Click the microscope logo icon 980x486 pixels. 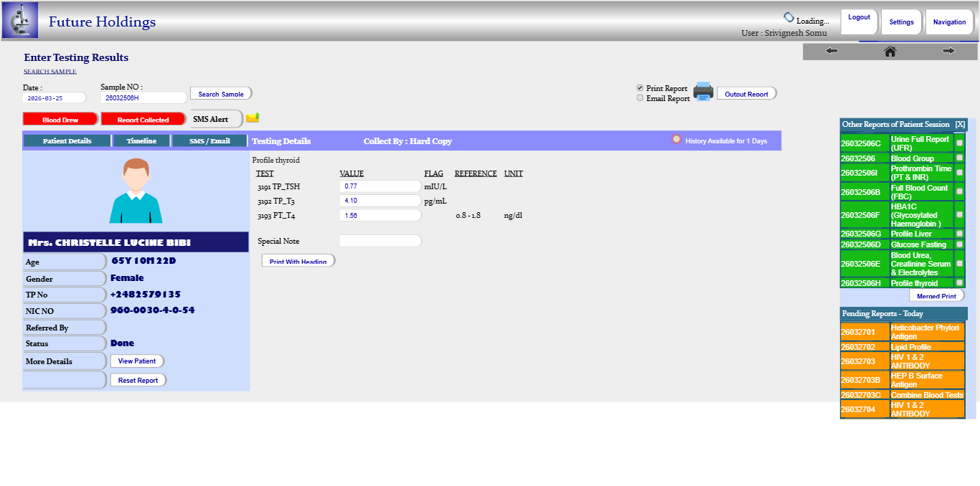(20, 20)
